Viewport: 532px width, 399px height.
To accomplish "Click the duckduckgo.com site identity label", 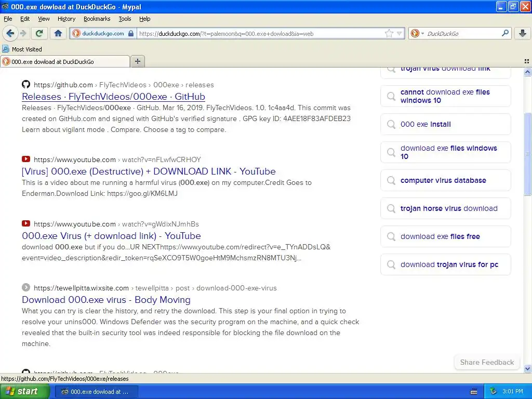I will pyautogui.click(x=103, y=33).
